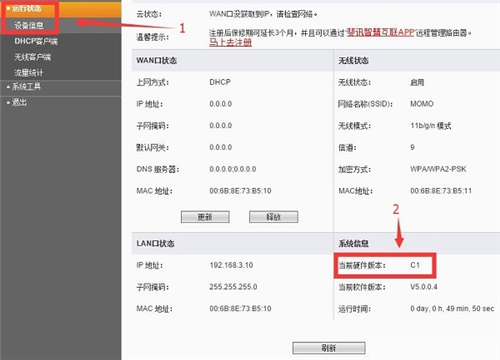
Task: Go to 无线客户端 in the sidebar
Action: 32,57
